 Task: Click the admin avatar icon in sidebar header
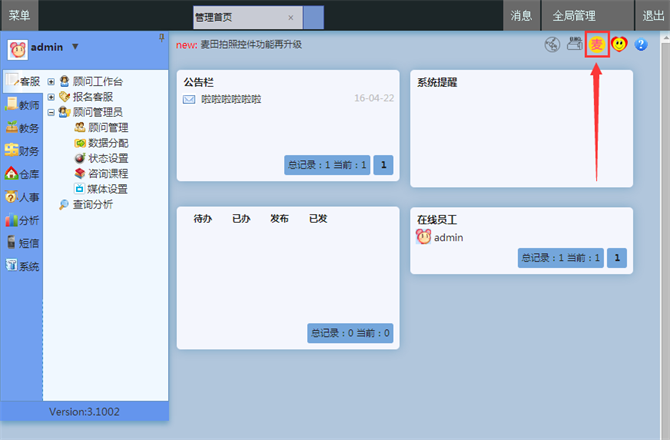tap(18, 50)
